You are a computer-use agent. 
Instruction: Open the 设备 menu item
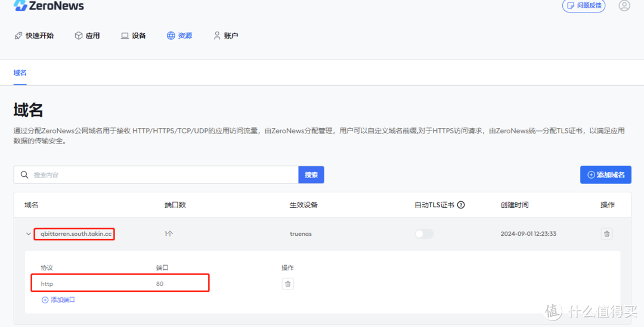(134, 36)
